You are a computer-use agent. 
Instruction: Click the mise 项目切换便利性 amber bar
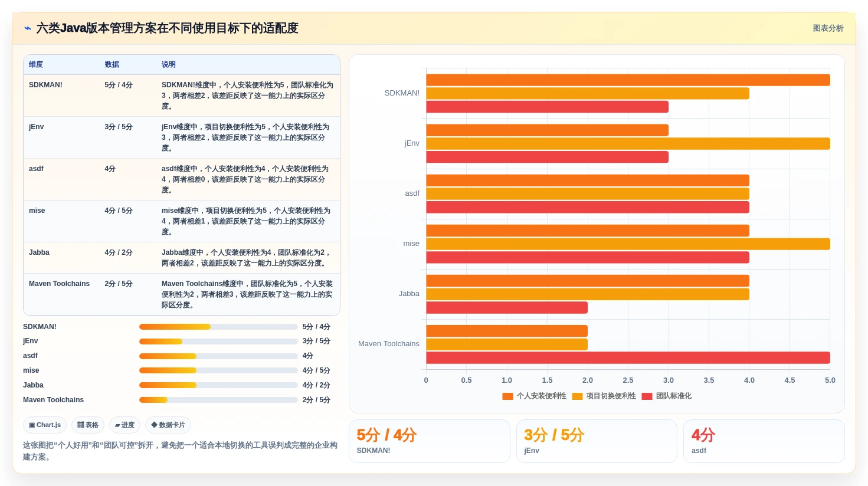click(628, 244)
